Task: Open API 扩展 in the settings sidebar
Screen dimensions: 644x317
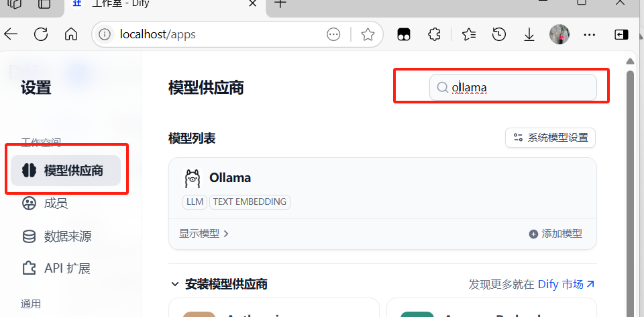Action: tap(67, 269)
